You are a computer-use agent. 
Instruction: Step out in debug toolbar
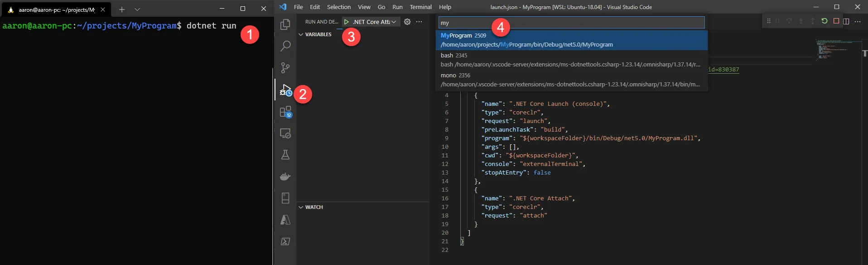pos(813,21)
